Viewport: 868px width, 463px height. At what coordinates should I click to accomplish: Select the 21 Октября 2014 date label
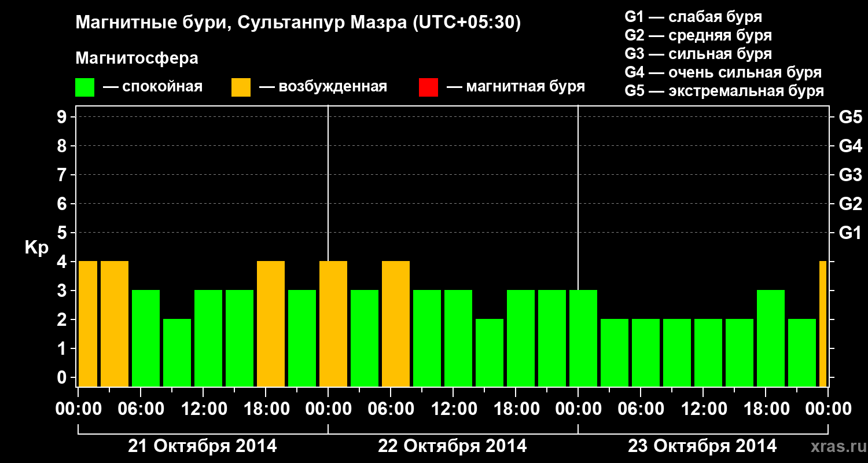click(203, 446)
